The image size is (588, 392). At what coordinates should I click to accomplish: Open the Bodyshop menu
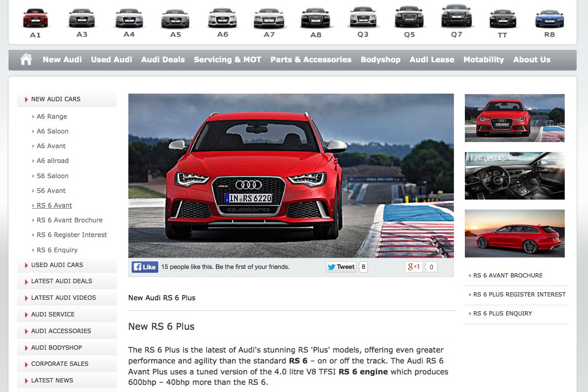pyautogui.click(x=380, y=60)
